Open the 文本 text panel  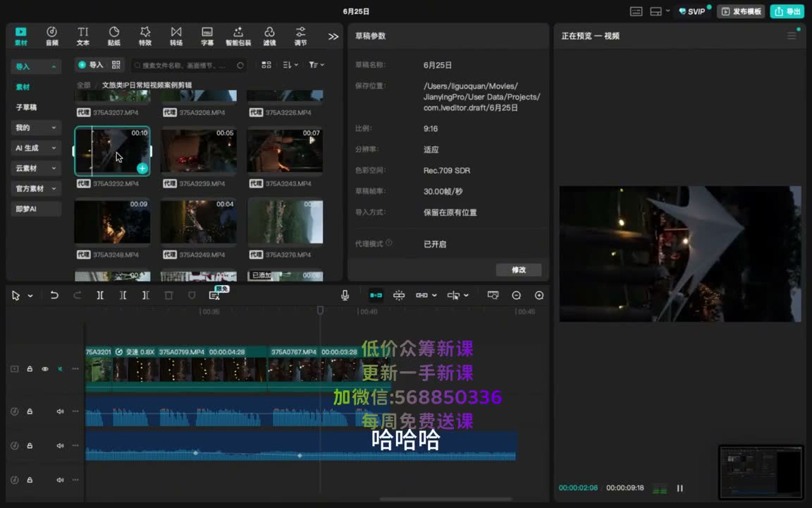click(83, 36)
